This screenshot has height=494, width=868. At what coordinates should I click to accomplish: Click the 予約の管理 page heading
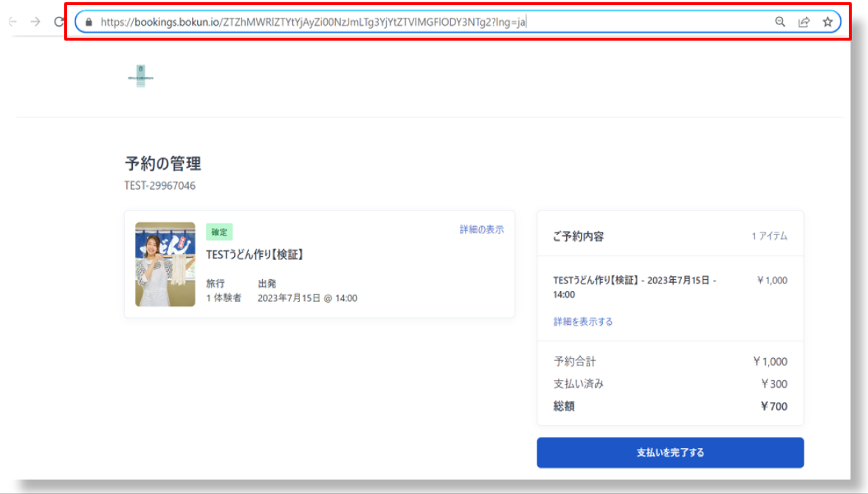(163, 163)
